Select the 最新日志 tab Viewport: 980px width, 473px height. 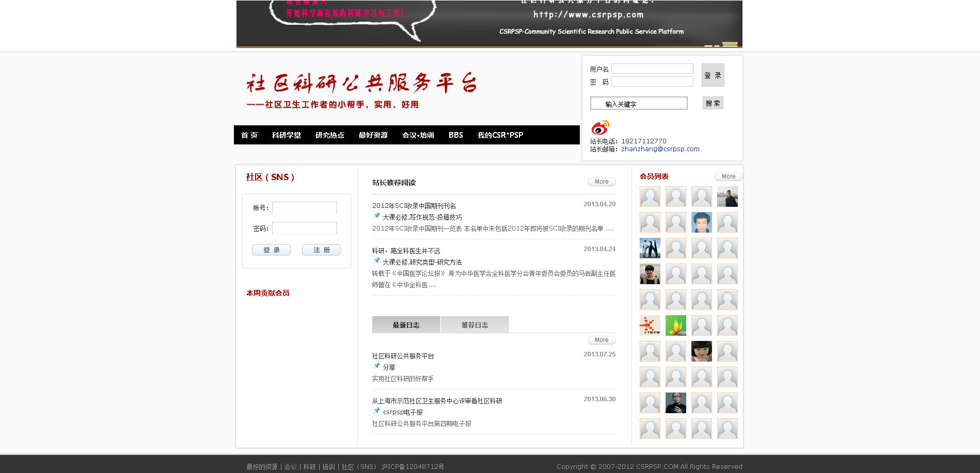(406, 325)
